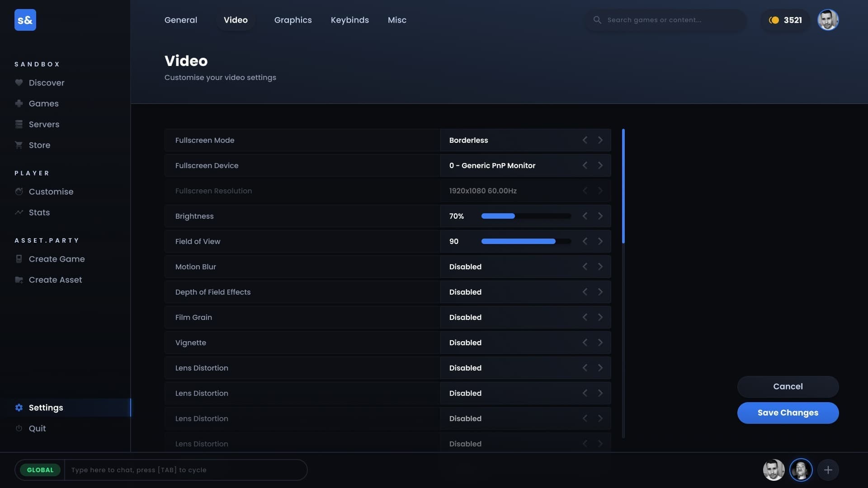
Task: Adjust the Brightness slider bar
Action: tap(526, 216)
